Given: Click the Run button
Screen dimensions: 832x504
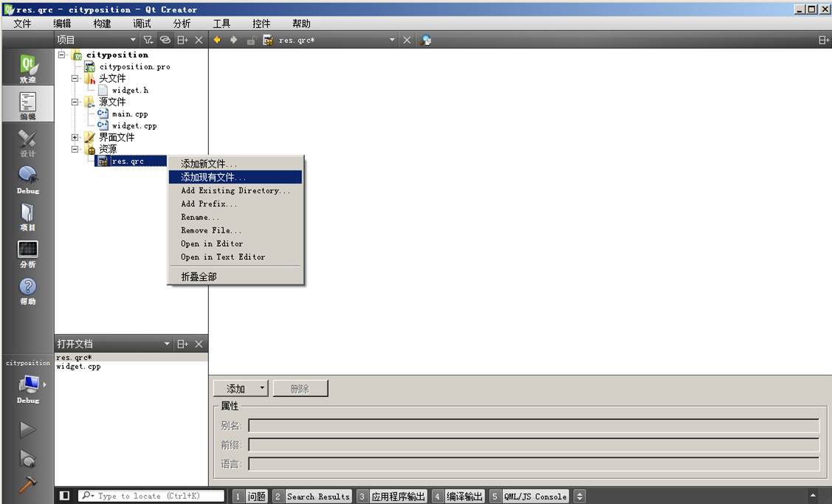Looking at the screenshot, I should point(27,429).
